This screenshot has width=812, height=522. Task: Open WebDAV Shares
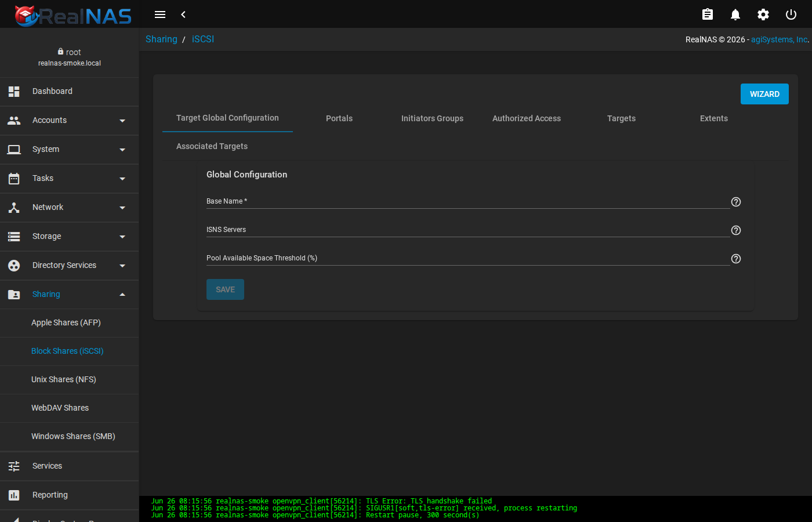[70, 408]
